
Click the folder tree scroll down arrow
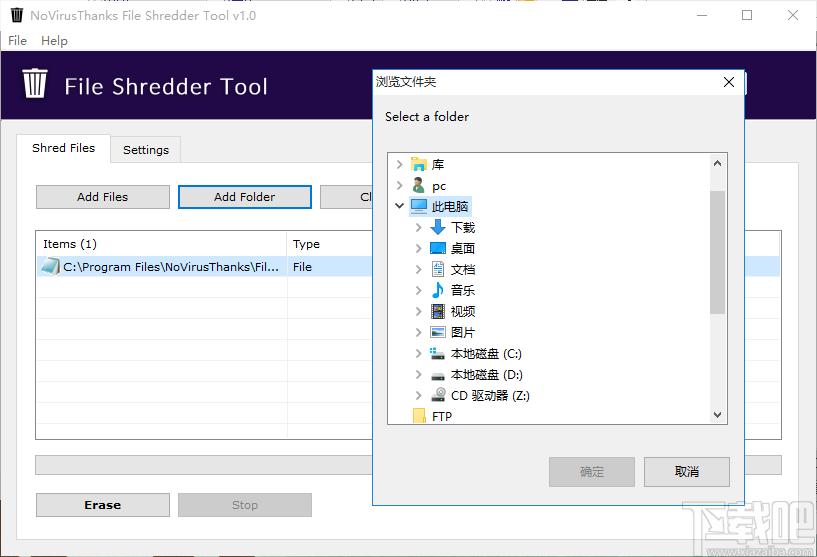tap(717, 415)
